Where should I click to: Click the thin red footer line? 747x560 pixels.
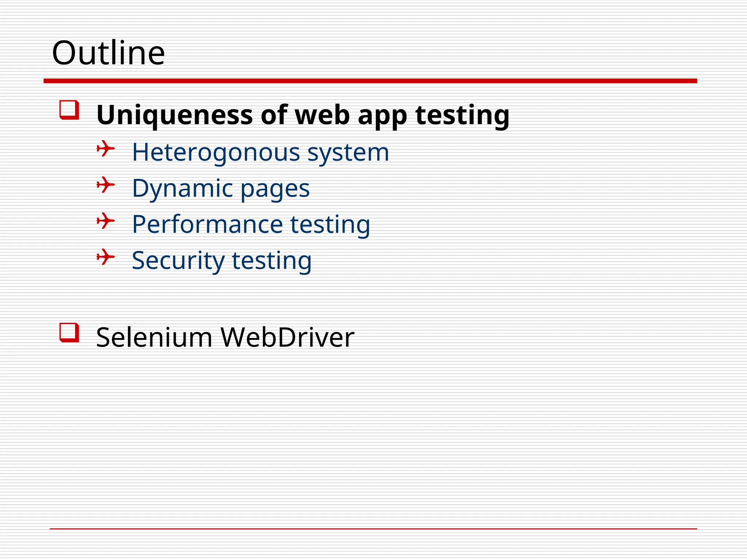373,529
